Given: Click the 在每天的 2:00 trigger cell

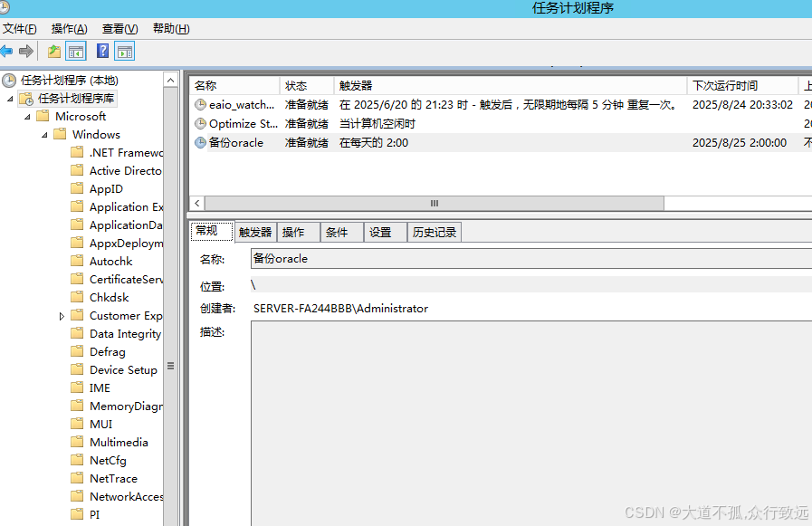Looking at the screenshot, I should coord(373,143).
